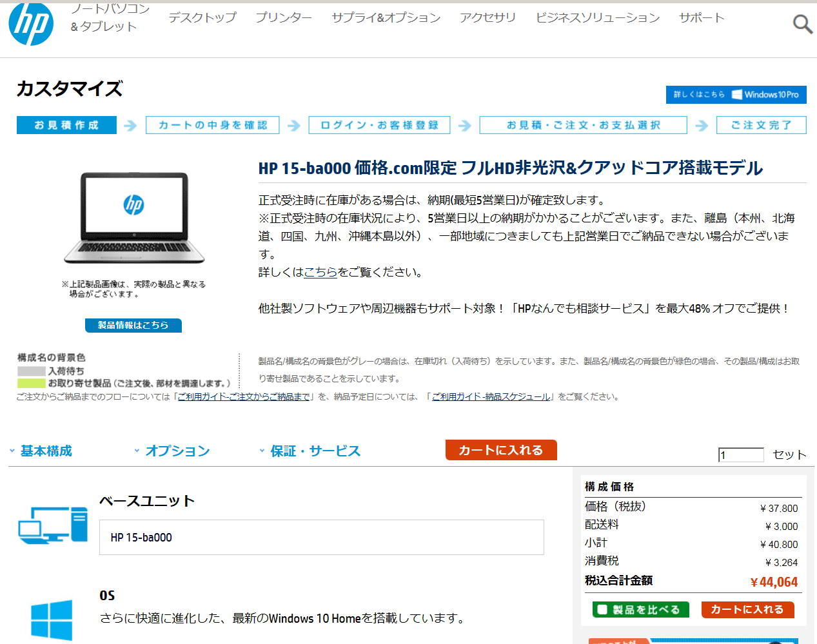817x644 pixels.
Task: Open the サポート menu
Action: pyautogui.click(x=702, y=17)
